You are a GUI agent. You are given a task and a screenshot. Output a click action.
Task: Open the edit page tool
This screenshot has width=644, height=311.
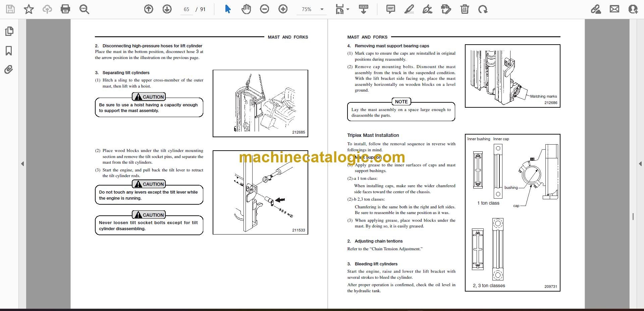click(446, 9)
